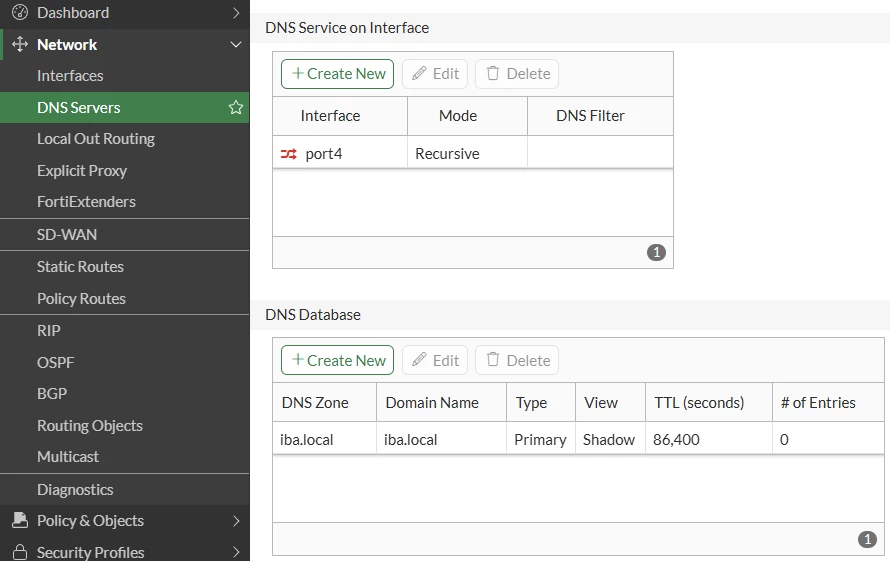Sort by the View column header

tap(610, 403)
